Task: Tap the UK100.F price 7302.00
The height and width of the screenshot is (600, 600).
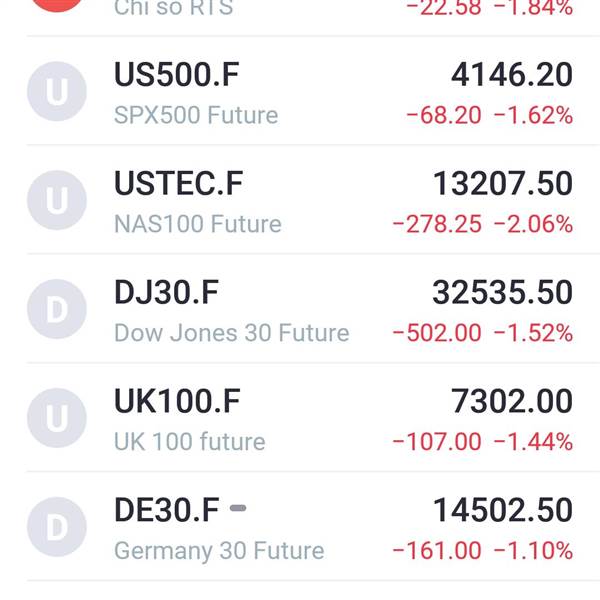Action: tap(512, 401)
